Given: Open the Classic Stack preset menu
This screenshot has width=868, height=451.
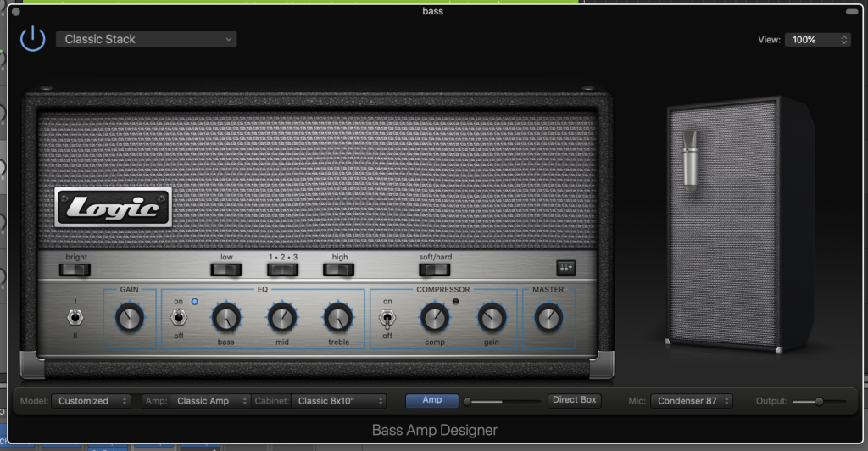Looking at the screenshot, I should click(146, 39).
